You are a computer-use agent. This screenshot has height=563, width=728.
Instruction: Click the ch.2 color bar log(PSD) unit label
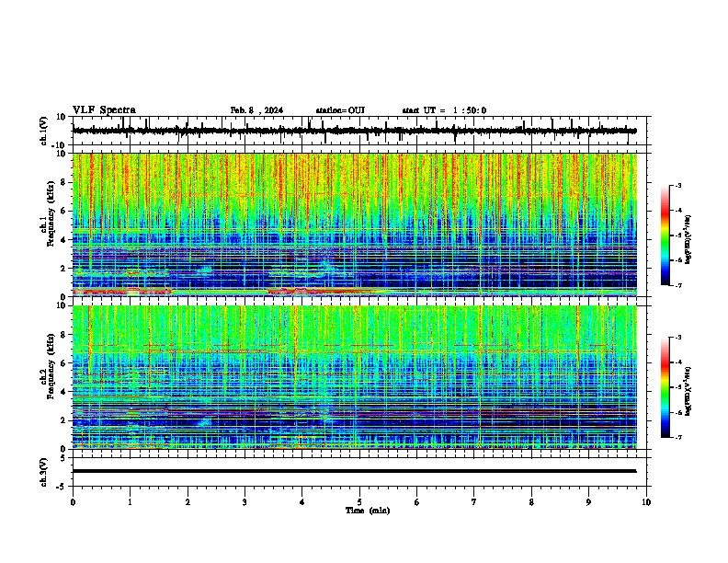point(688,392)
